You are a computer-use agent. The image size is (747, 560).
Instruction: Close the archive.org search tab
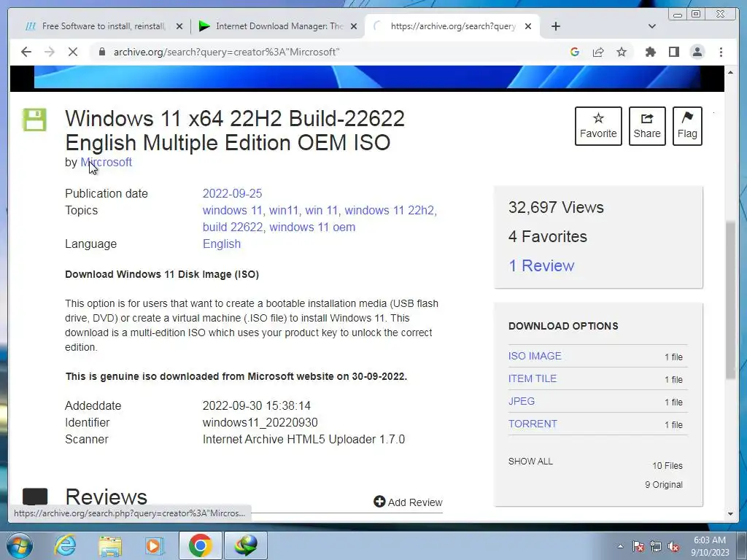click(528, 26)
